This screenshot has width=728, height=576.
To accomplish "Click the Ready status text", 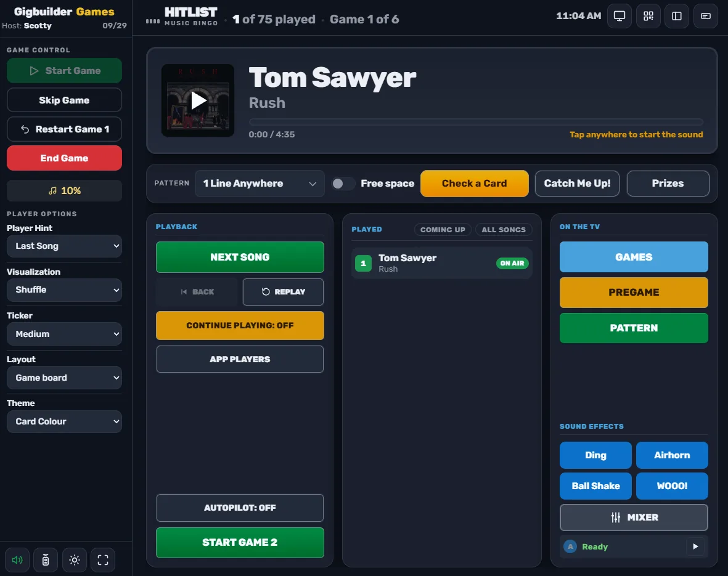I will pos(595,547).
